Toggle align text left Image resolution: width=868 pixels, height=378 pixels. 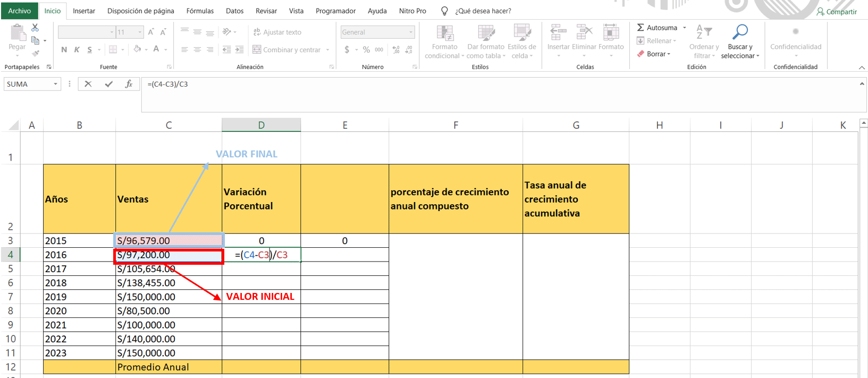(x=184, y=49)
